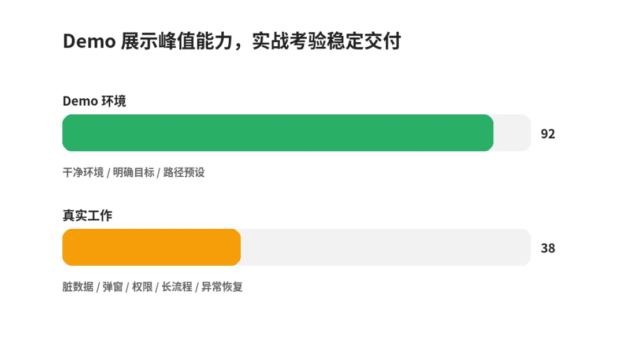The image size is (624, 364).
Task: Select the 路径预设 caption text
Action: (x=184, y=172)
